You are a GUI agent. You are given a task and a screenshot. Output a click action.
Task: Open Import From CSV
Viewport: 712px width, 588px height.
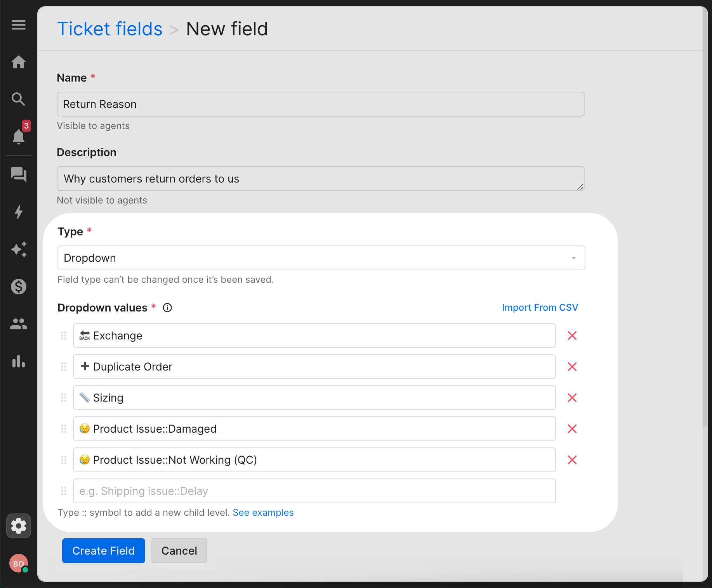tap(540, 307)
